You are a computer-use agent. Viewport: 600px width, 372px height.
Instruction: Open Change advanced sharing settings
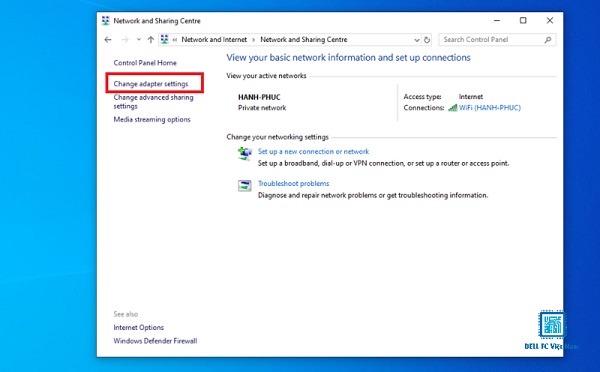pos(153,102)
